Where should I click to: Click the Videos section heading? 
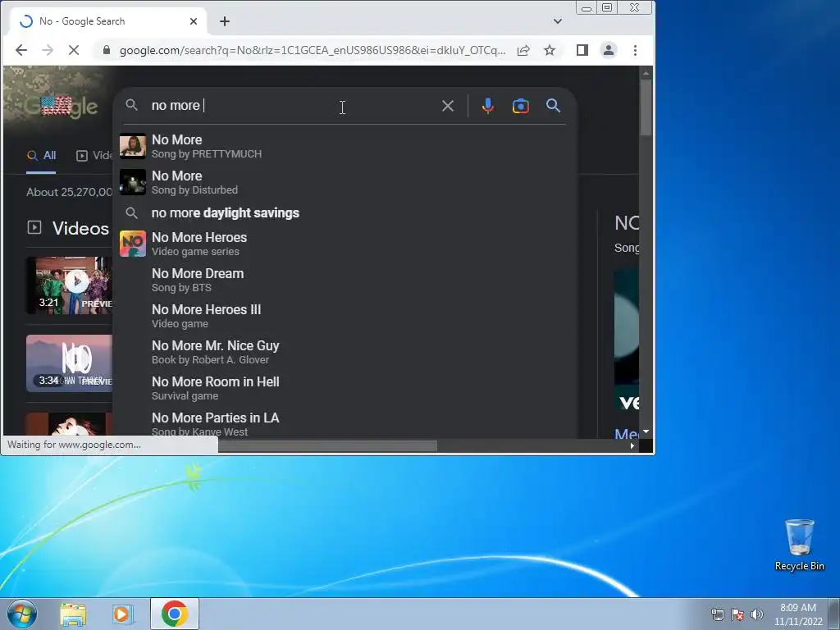click(80, 228)
